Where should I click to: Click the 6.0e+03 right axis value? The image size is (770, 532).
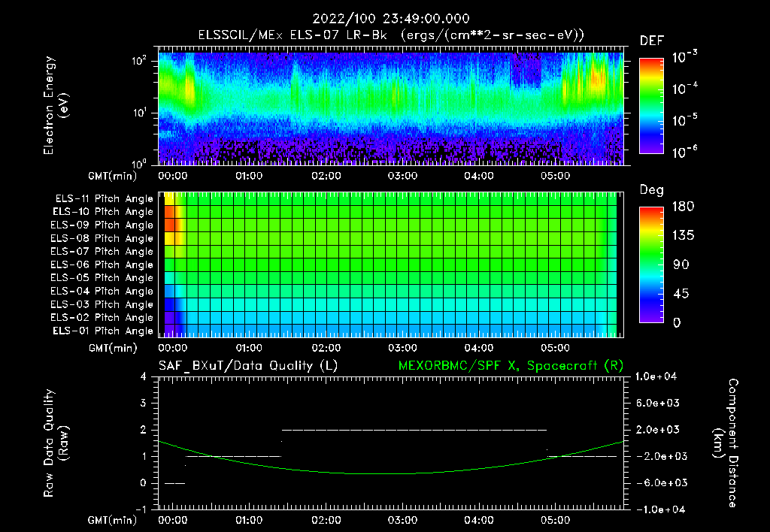(657, 403)
